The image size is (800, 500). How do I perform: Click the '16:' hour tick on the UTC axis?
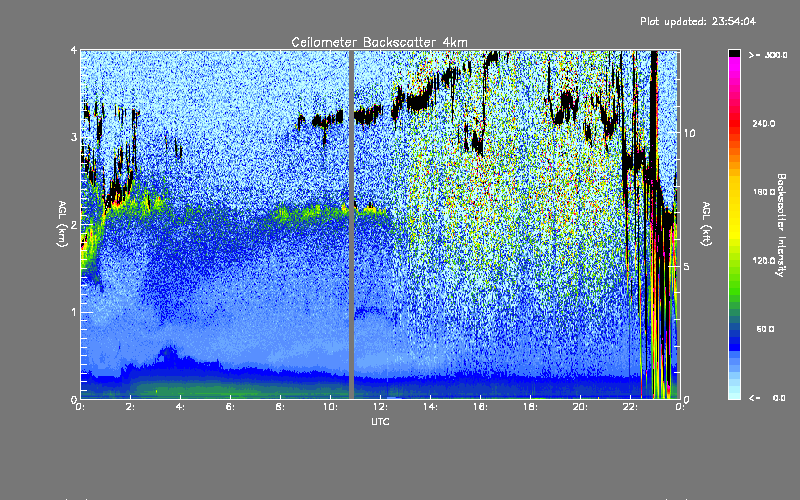click(x=481, y=407)
